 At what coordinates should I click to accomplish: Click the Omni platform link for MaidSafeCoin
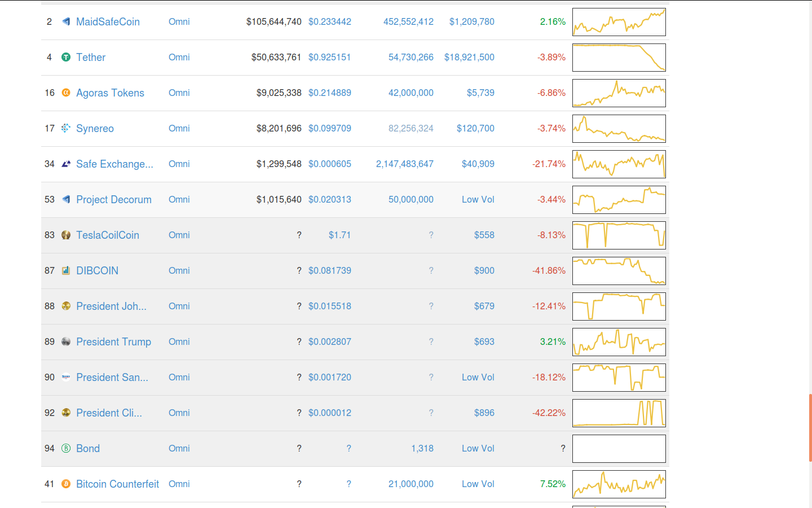click(179, 21)
